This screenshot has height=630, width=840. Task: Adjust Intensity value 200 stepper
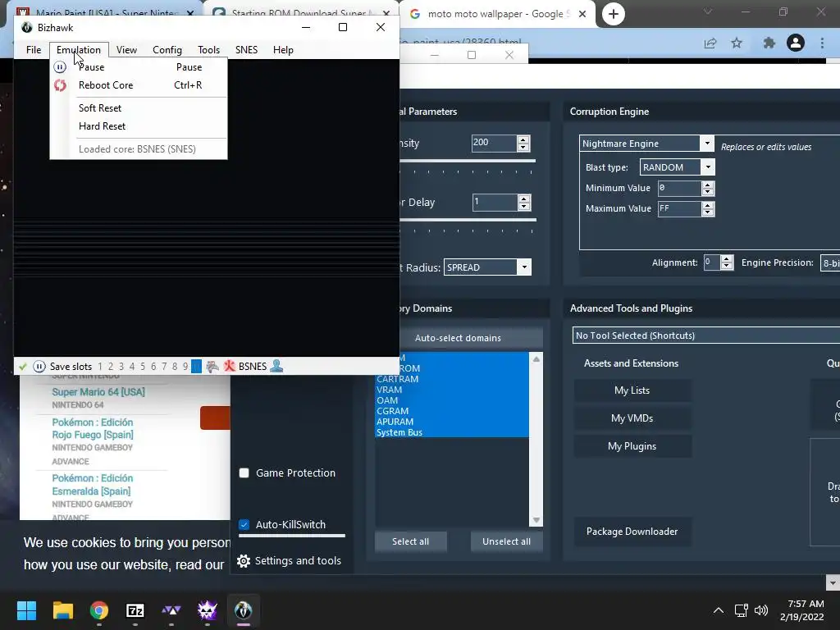tap(523, 143)
